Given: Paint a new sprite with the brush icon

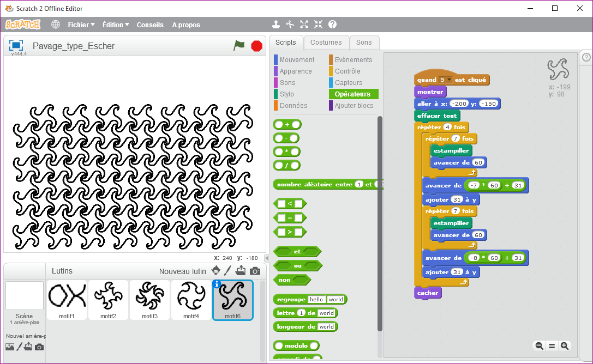Looking at the screenshot, I should point(228,271).
